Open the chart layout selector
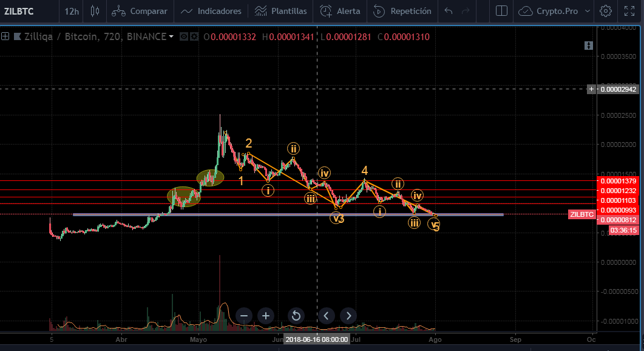Image resolution: width=644 pixels, height=351 pixels. click(x=501, y=11)
